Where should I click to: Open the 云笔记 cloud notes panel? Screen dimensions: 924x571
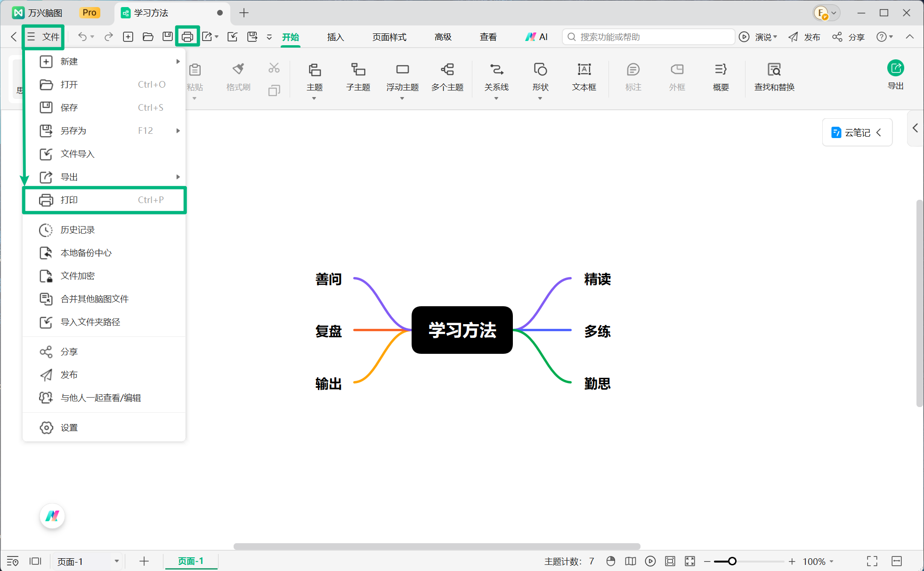[857, 132]
